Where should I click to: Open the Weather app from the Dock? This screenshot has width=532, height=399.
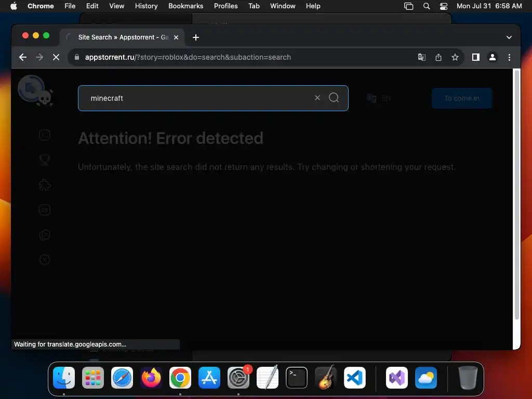(x=426, y=378)
